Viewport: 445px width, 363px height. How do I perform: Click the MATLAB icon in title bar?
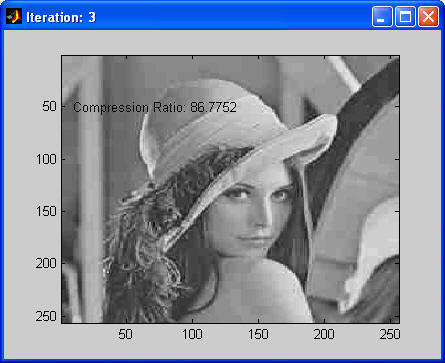tap(14, 16)
